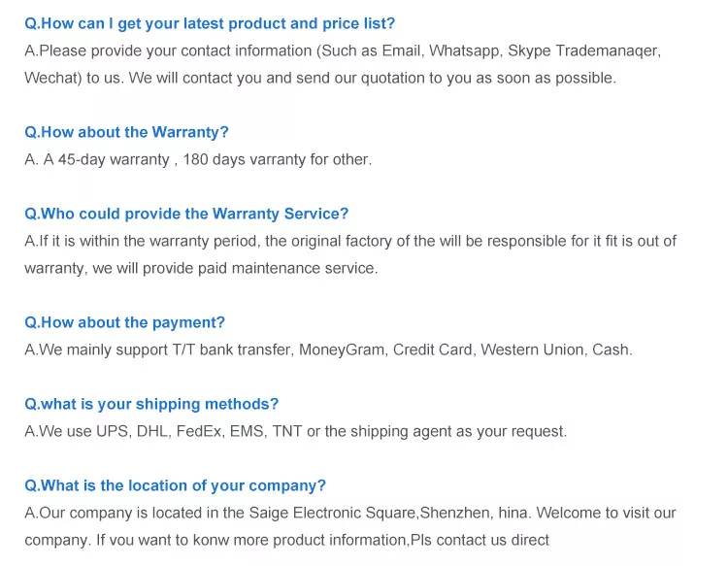Select 'Who could provide the Warranty Service?' heading
728x566 pixels.
click(x=186, y=214)
